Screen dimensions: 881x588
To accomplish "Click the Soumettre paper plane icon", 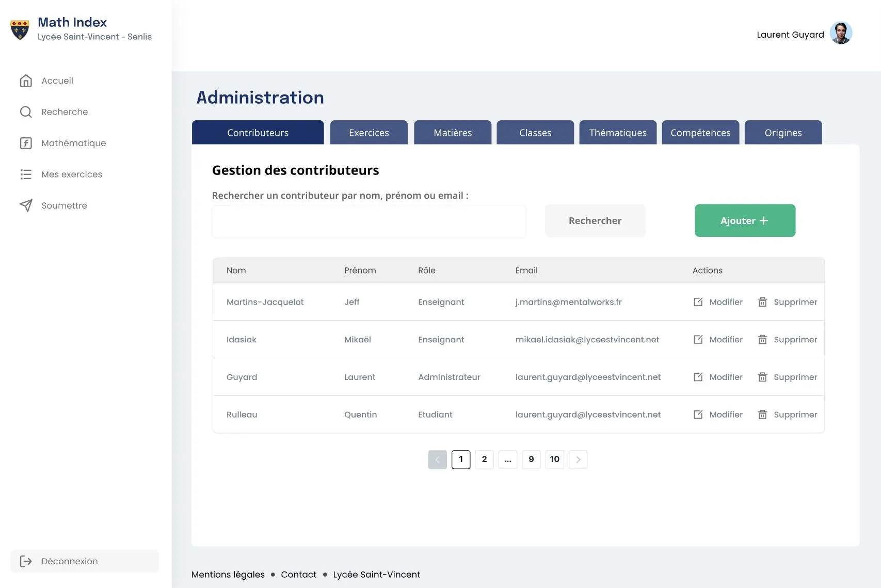I will click(x=26, y=205).
